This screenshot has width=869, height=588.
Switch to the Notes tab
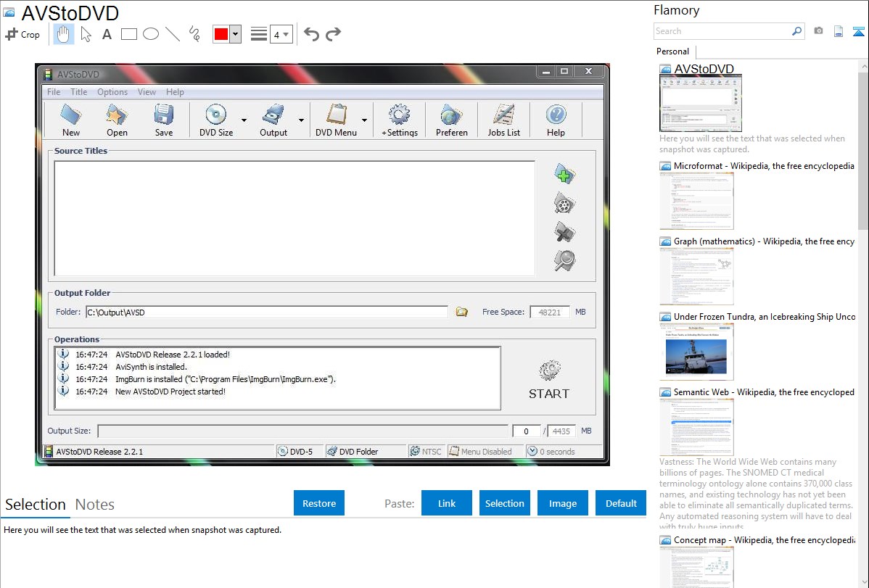pyautogui.click(x=95, y=505)
